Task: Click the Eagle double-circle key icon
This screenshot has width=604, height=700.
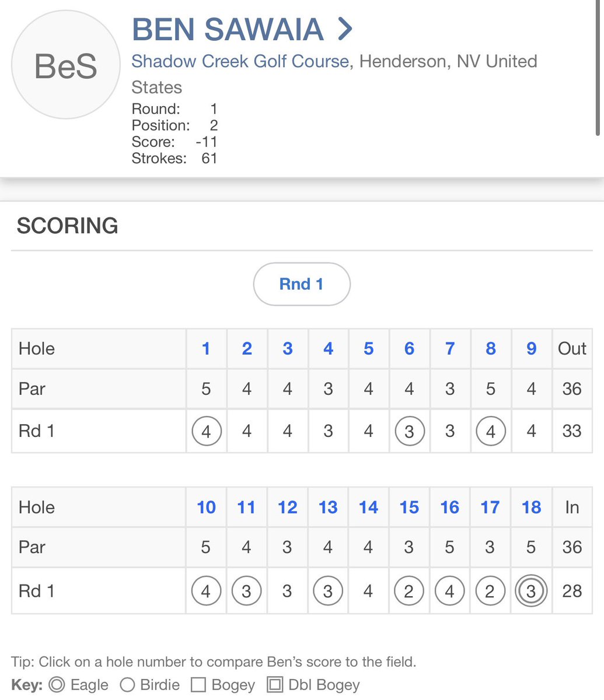Action: (x=57, y=685)
